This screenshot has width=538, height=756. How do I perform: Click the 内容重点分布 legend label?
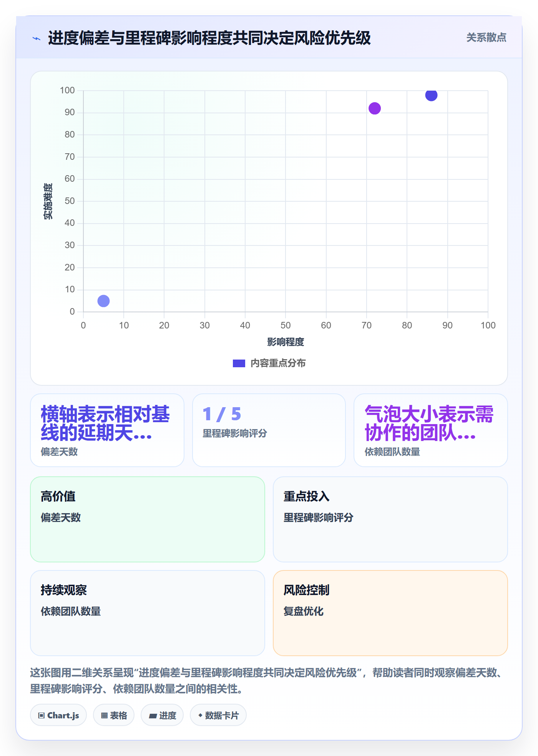[x=278, y=363]
